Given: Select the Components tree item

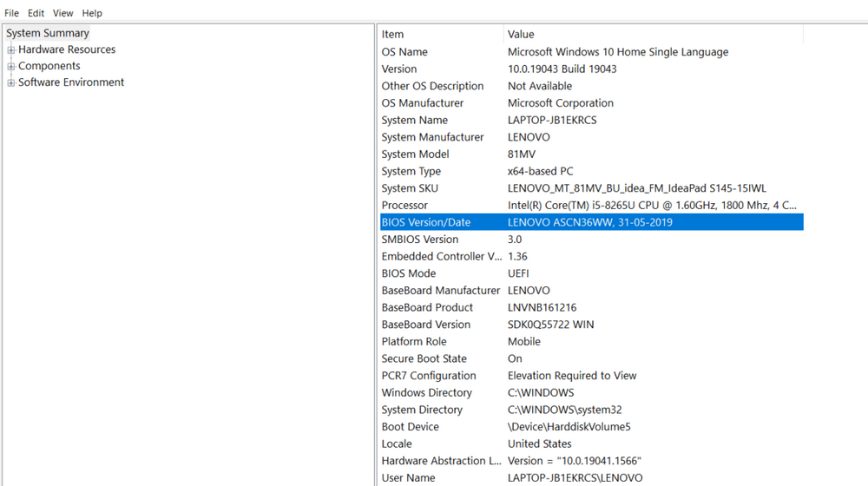Looking at the screenshot, I should (x=49, y=66).
